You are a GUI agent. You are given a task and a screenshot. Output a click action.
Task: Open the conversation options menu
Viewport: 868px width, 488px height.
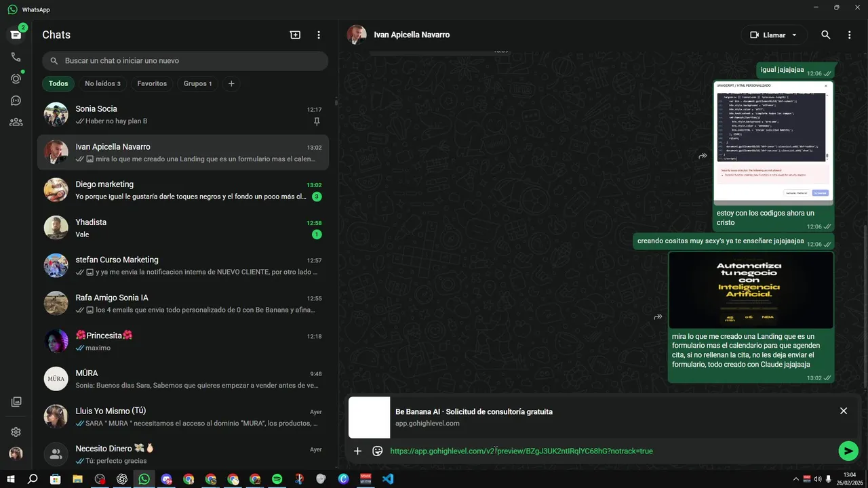point(849,35)
